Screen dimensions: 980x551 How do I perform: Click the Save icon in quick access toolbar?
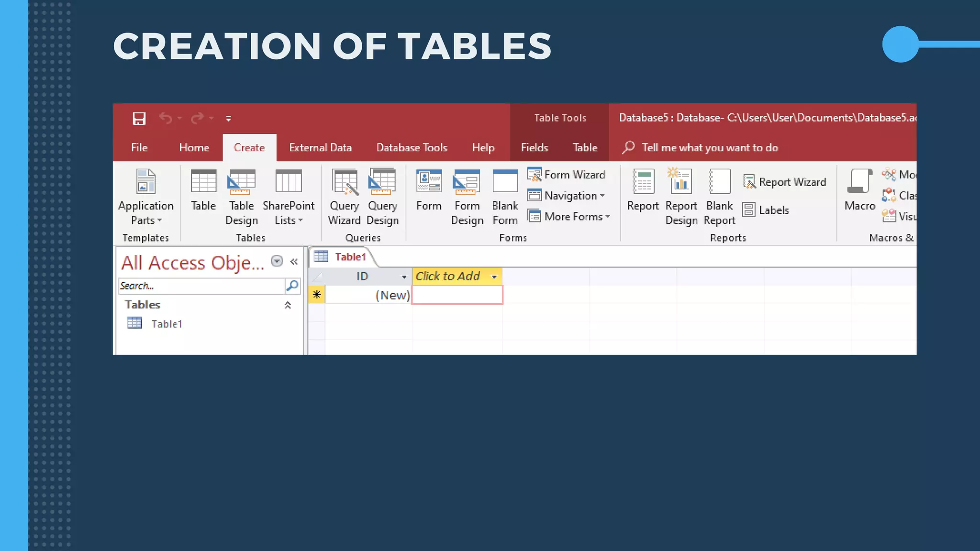point(139,118)
